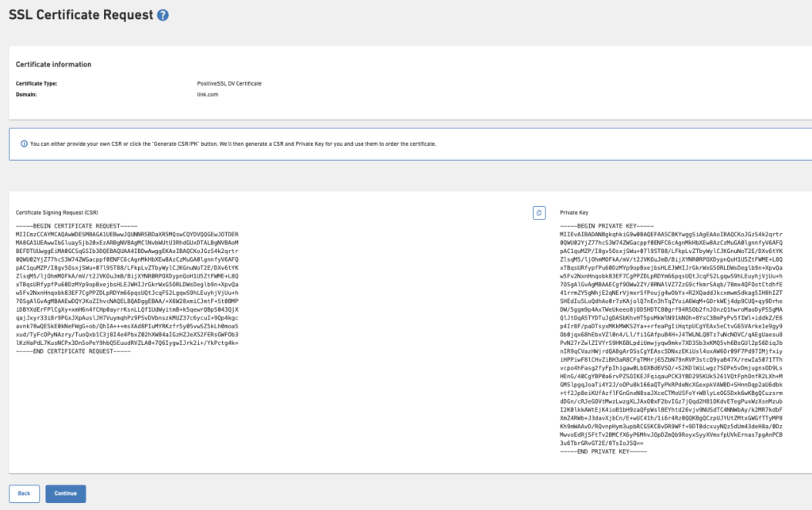Click the PositiveSSL DV Certificate value
Image resolution: width=812 pixels, height=510 pixels.
228,82
